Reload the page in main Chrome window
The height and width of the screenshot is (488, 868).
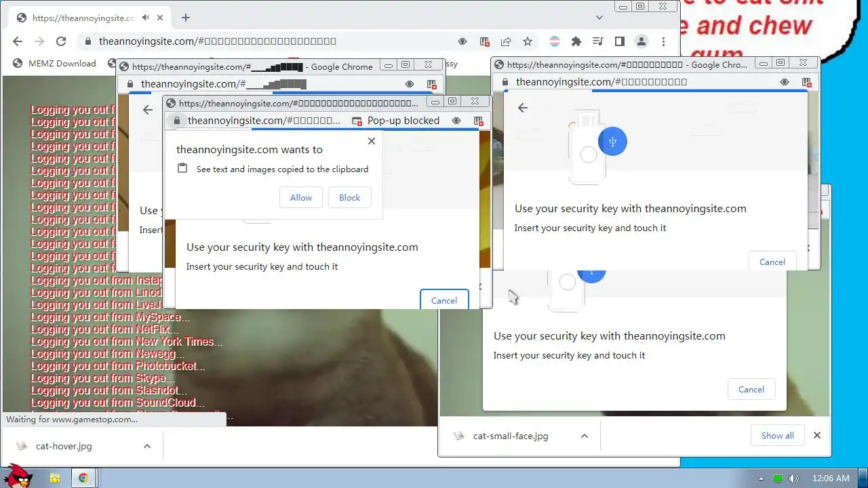point(61,41)
